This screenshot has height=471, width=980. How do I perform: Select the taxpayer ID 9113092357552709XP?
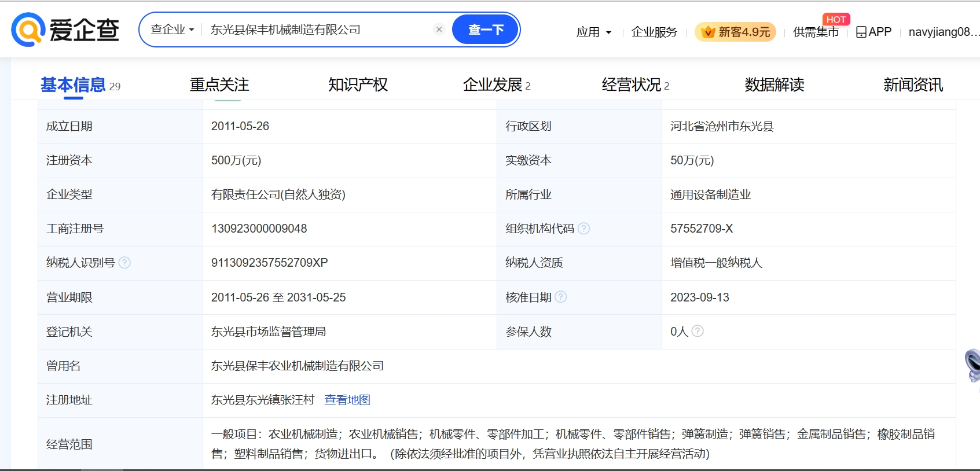270,263
